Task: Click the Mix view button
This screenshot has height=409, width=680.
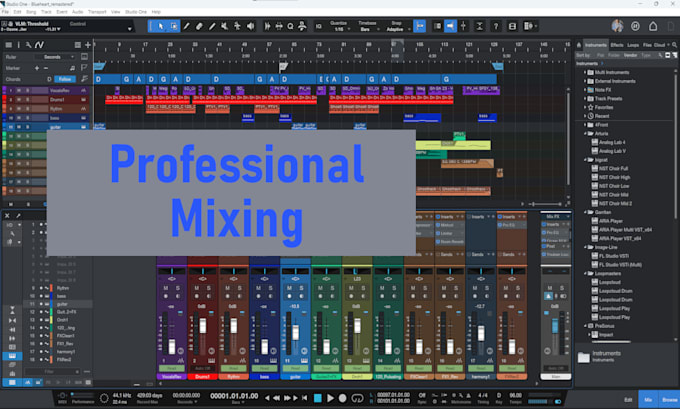Action: pos(648,399)
